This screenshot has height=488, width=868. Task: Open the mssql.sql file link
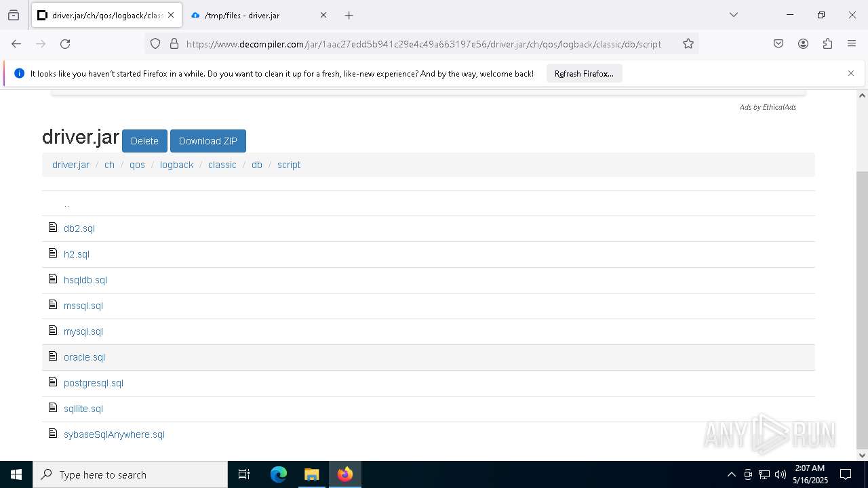[83, 306]
